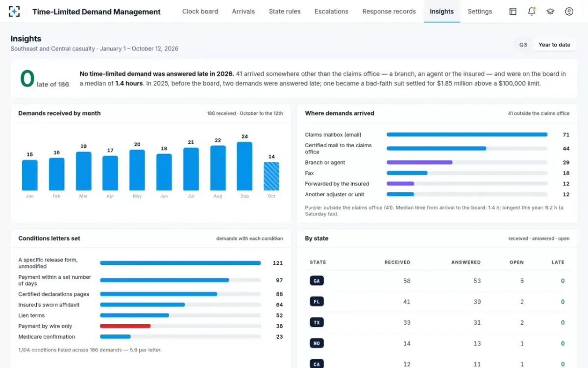Click MO answered value 13
Image resolution: width=588 pixels, height=368 pixels.
tap(477, 343)
